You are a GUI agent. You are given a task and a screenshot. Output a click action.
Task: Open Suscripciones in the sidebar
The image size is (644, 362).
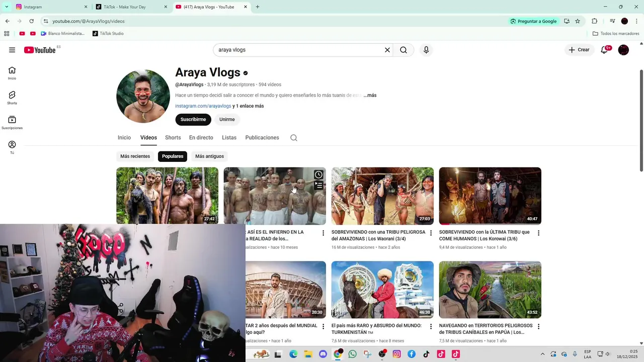point(12,122)
